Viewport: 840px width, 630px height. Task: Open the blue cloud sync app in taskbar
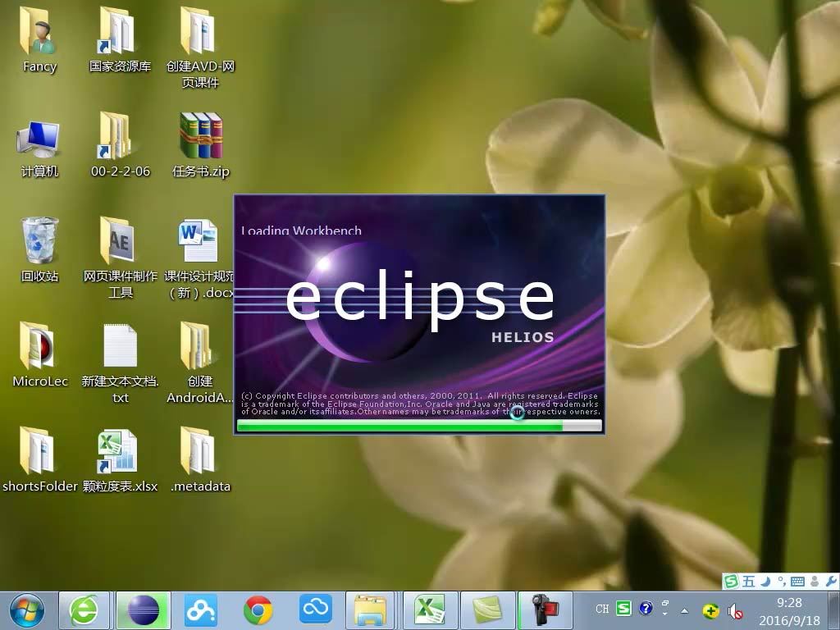(315, 610)
